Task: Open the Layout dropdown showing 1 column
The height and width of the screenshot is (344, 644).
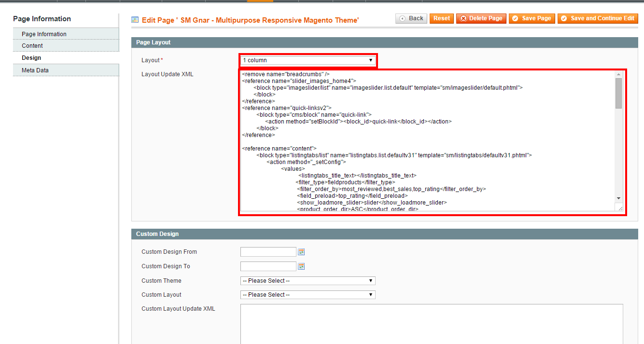Action: coord(308,60)
